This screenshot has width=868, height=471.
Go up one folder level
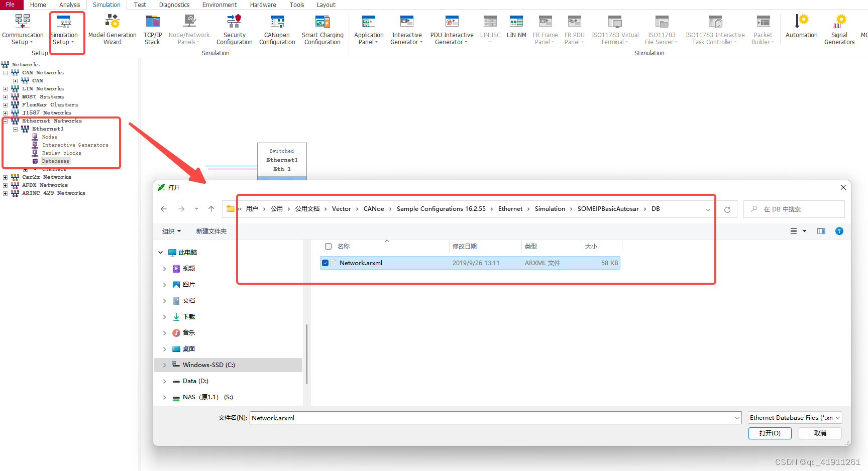(x=211, y=209)
